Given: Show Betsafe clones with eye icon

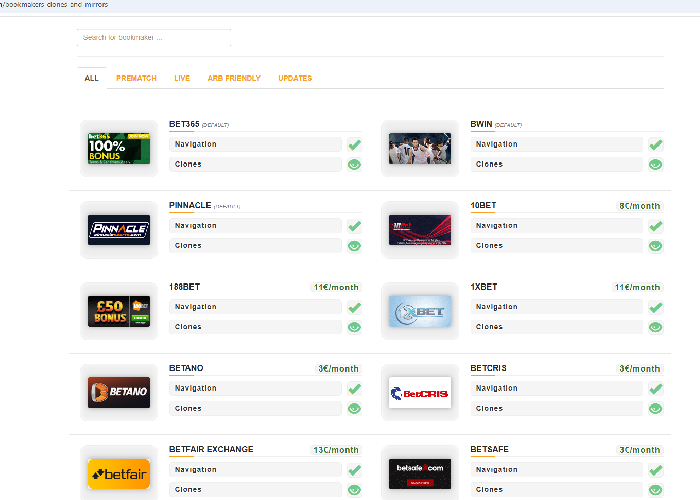Looking at the screenshot, I should (656, 489).
